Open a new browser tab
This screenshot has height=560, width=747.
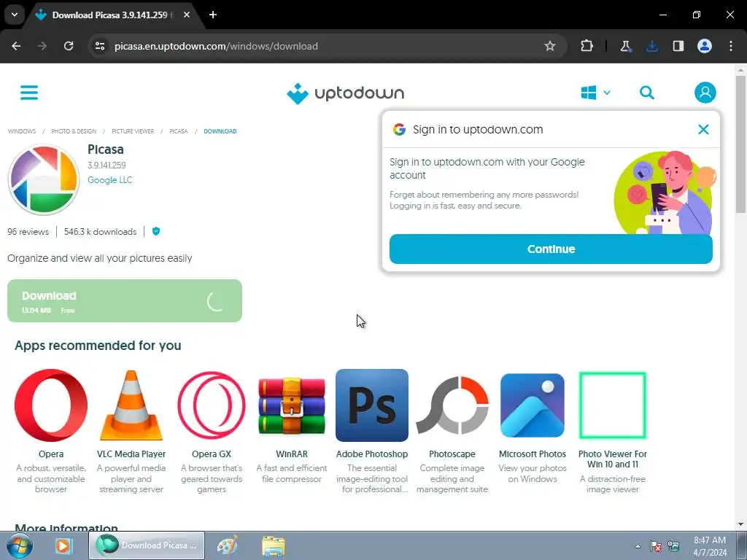coord(213,15)
